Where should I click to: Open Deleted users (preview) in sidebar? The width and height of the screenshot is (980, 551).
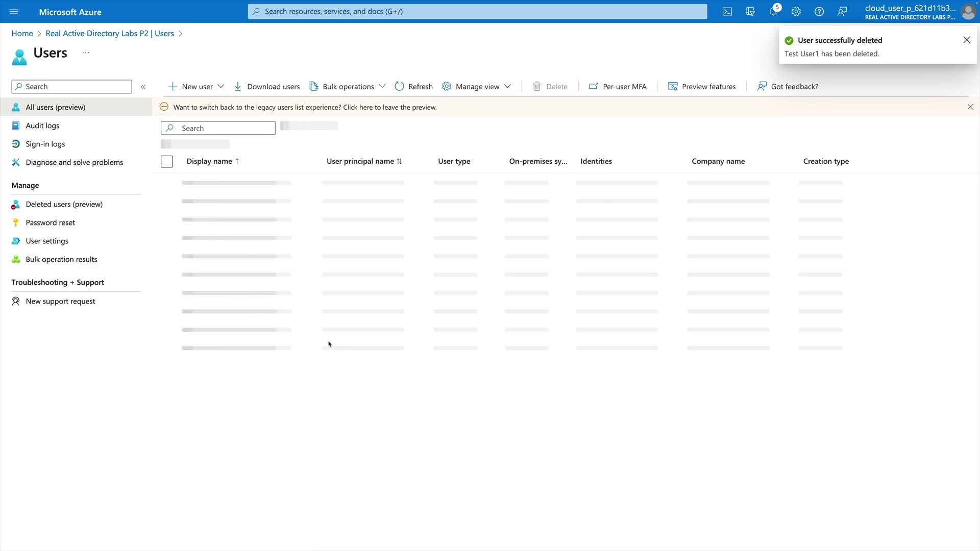pyautogui.click(x=64, y=204)
